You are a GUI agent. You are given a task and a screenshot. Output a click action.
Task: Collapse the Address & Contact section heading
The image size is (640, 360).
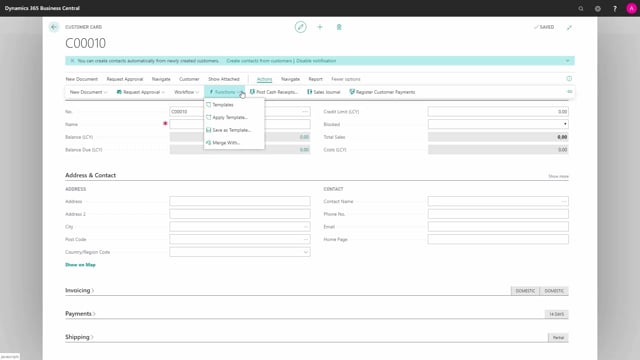click(x=91, y=175)
